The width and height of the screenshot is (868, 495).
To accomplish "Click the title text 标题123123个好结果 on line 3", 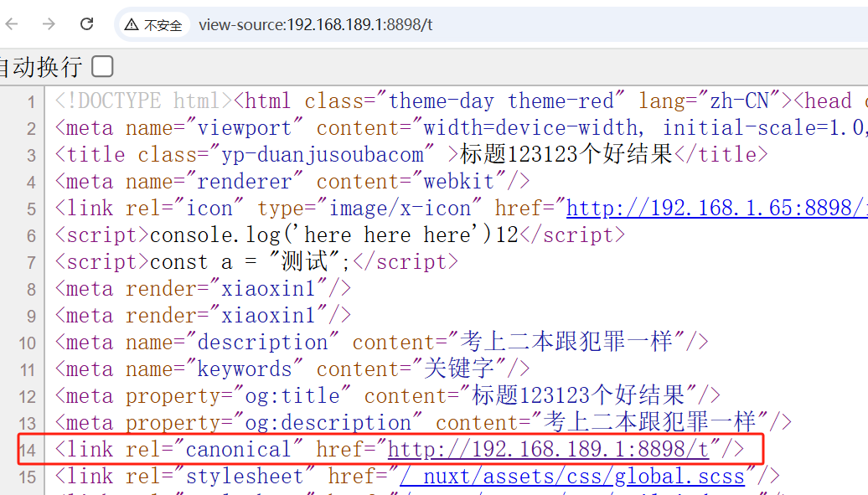I will 566,154.
